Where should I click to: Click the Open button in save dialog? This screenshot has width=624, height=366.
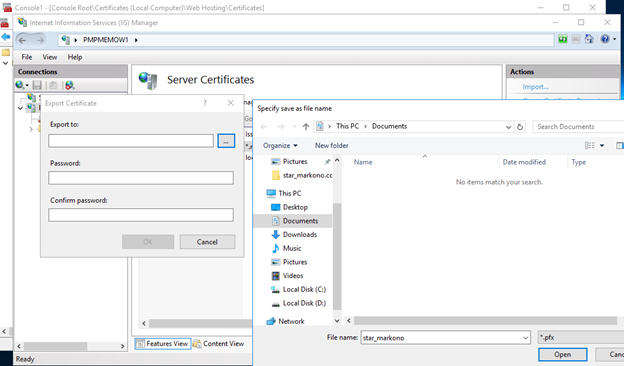point(562,354)
